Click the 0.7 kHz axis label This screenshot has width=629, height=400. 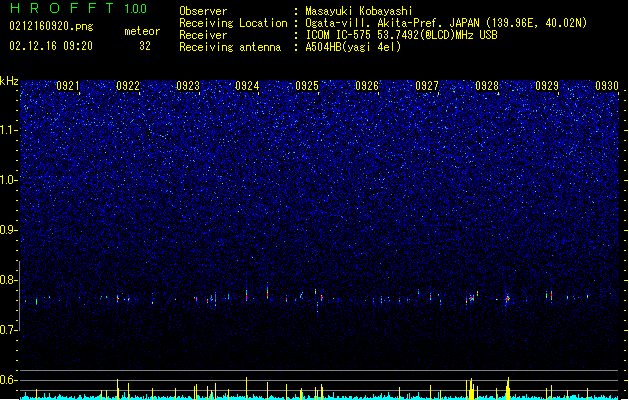9,330
